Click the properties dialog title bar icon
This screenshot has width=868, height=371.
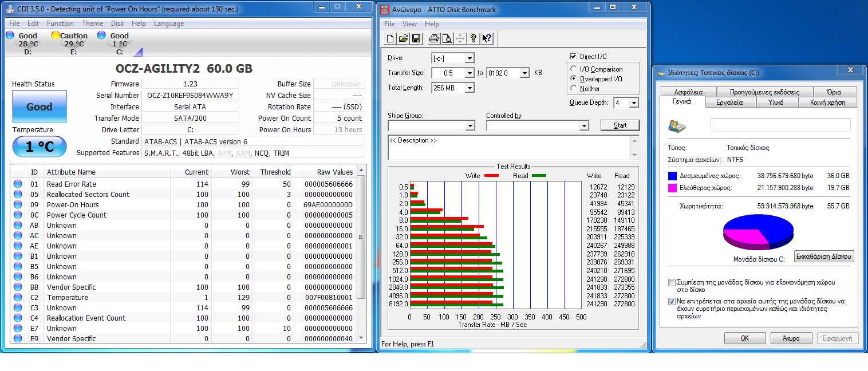[x=661, y=73]
